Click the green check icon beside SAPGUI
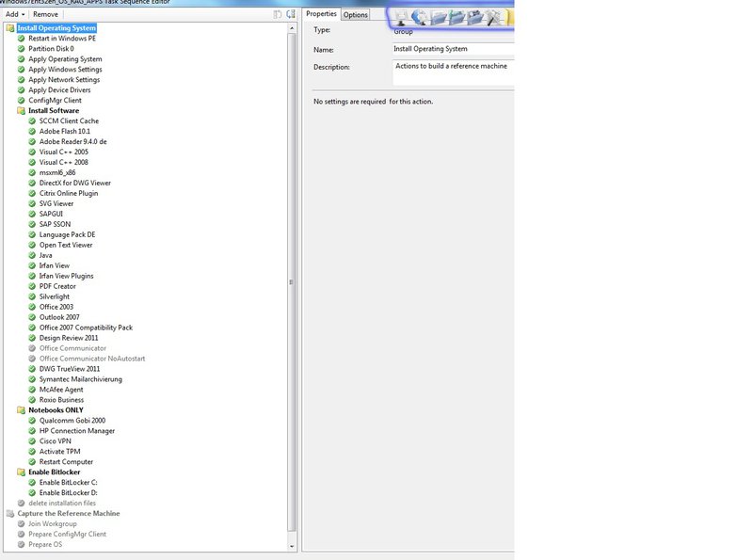 click(32, 214)
